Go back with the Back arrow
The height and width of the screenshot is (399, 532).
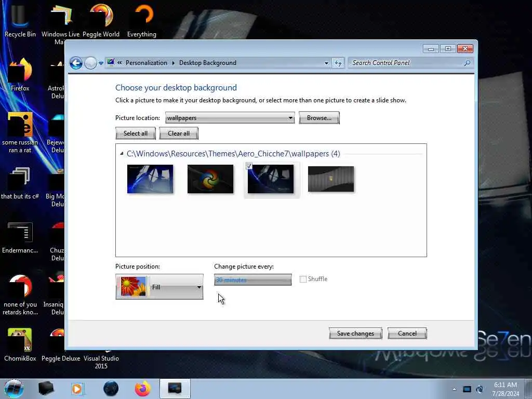click(x=76, y=63)
